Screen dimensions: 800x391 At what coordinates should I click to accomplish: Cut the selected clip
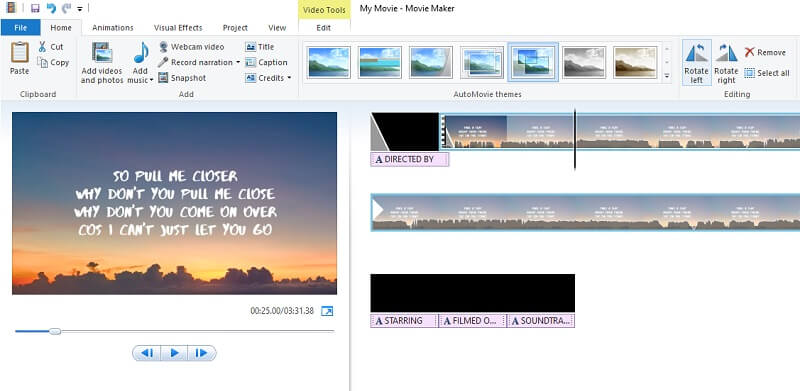(51, 46)
